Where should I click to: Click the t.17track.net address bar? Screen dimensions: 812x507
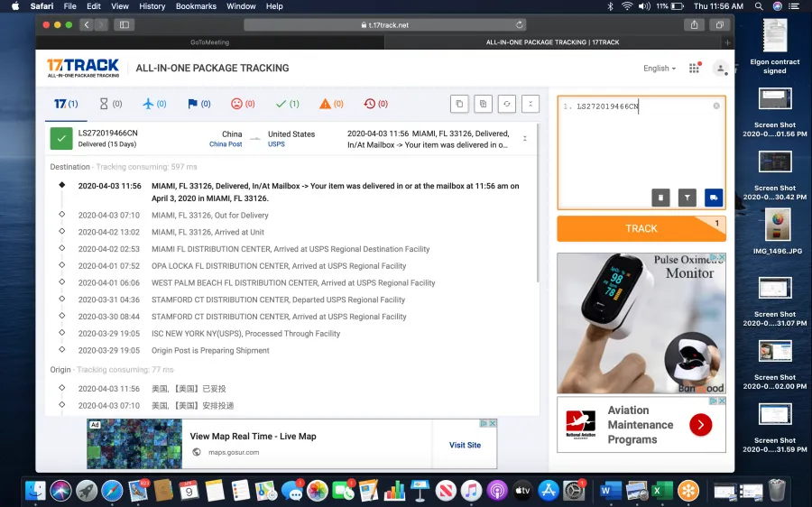[x=385, y=25]
